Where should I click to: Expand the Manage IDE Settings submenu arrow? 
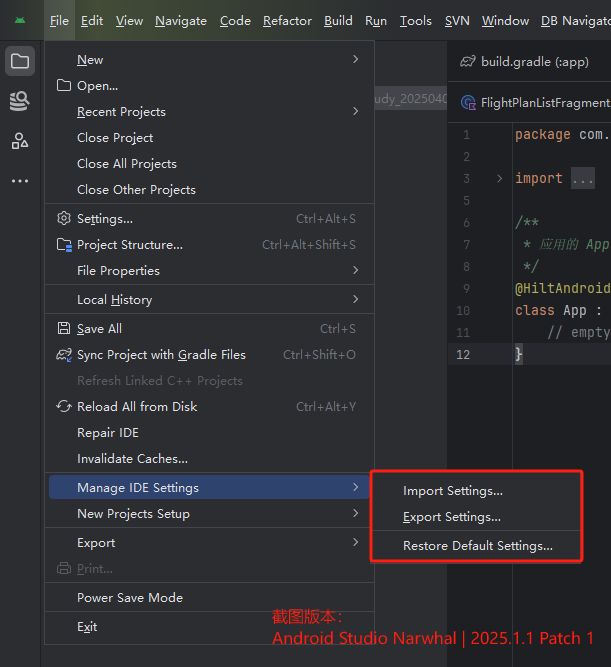click(x=356, y=487)
